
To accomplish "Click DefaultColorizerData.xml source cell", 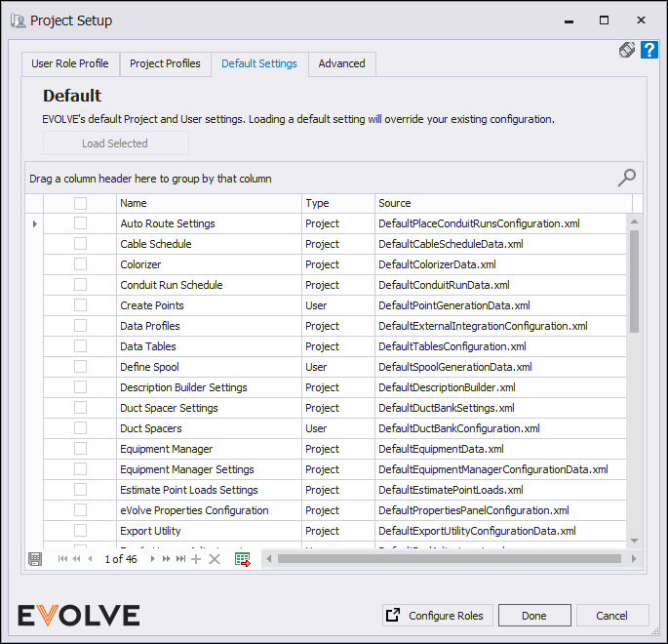I will tap(500, 264).
